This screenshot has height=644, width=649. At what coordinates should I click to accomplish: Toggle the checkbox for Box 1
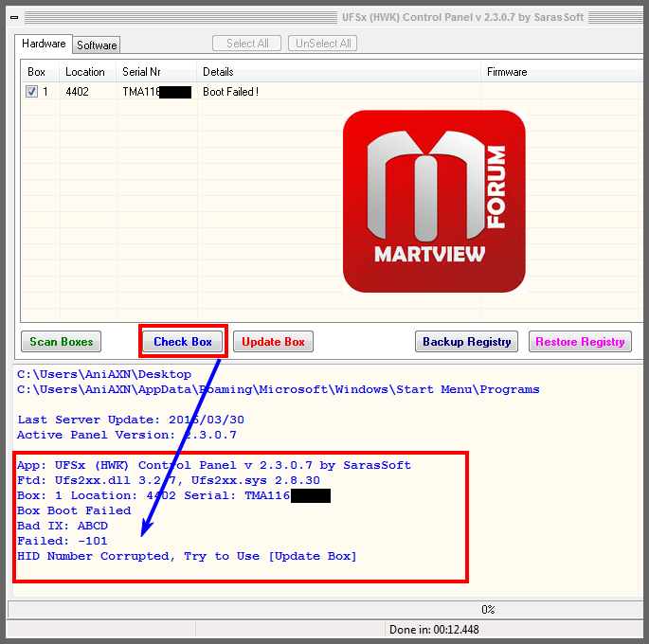coord(31,92)
